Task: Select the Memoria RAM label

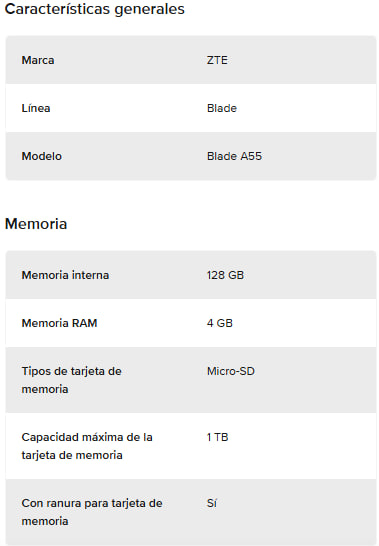Action: [x=59, y=323]
